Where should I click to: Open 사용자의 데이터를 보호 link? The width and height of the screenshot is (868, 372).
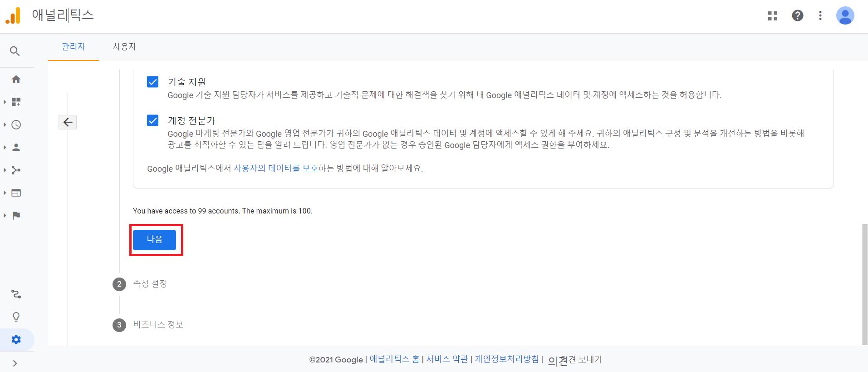275,169
